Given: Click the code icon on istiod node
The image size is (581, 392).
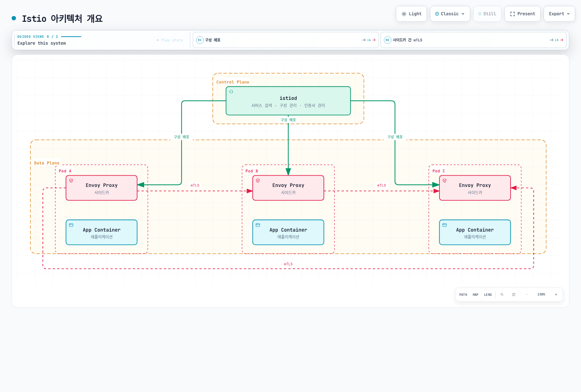Looking at the screenshot, I should click(x=231, y=92).
